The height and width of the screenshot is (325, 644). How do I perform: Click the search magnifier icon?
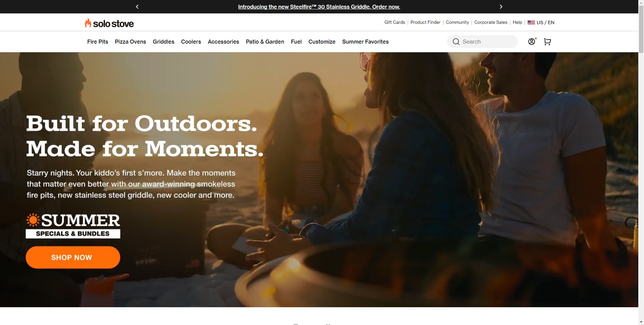(x=456, y=42)
